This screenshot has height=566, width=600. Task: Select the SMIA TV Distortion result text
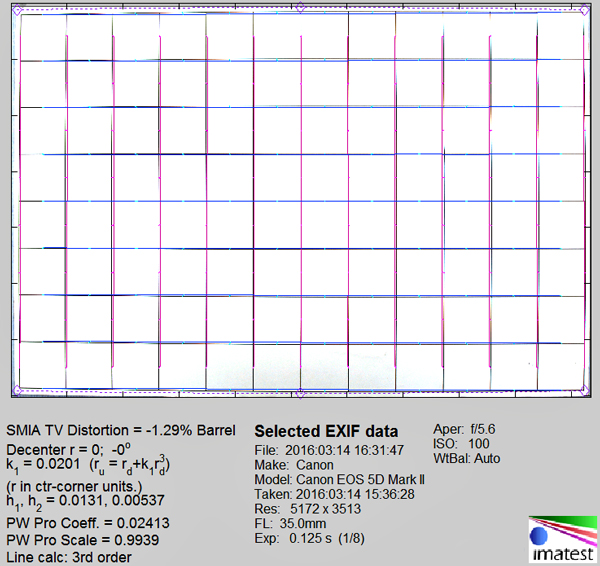120,430
